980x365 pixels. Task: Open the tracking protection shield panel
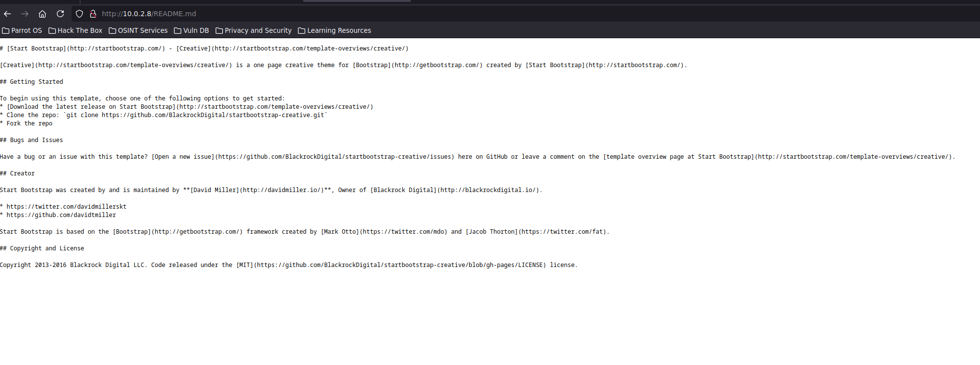(x=79, y=14)
